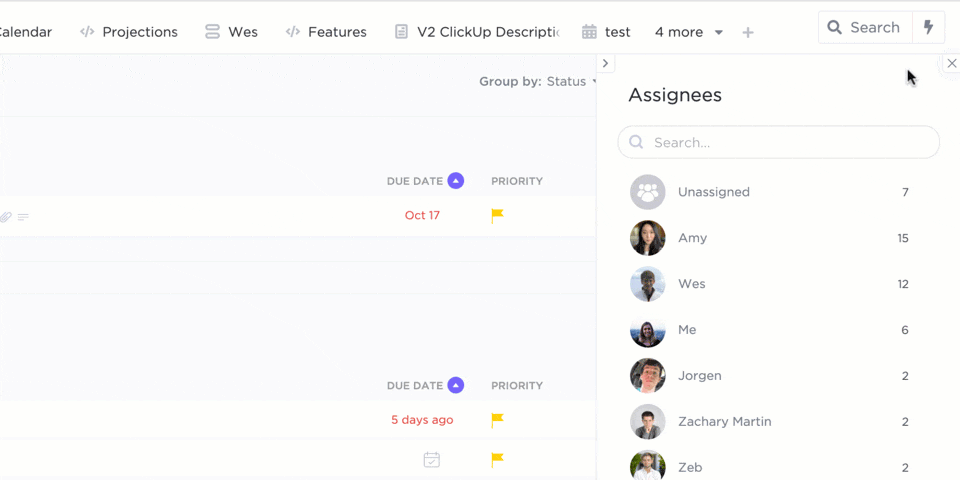The height and width of the screenshot is (480, 960).
Task: Close the Assignees sidebar
Action: pyautogui.click(x=951, y=63)
